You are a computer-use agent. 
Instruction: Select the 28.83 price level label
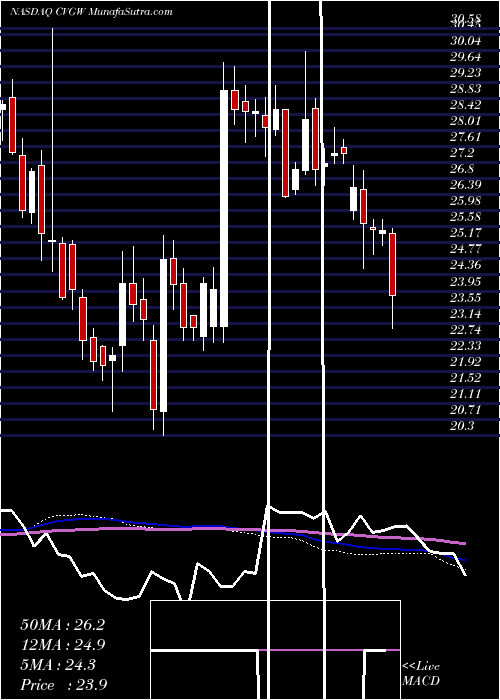(466, 89)
